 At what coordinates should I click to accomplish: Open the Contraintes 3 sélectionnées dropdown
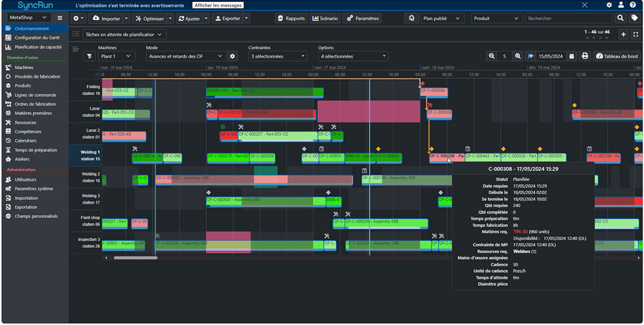(x=277, y=56)
